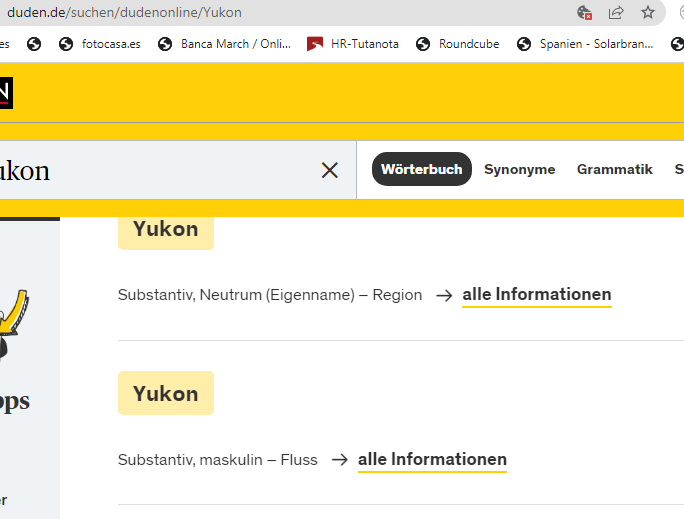This screenshot has height=519, width=684.
Task: Click the globe icon of fotocasa.es bookmark
Action: pyautogui.click(x=66, y=44)
